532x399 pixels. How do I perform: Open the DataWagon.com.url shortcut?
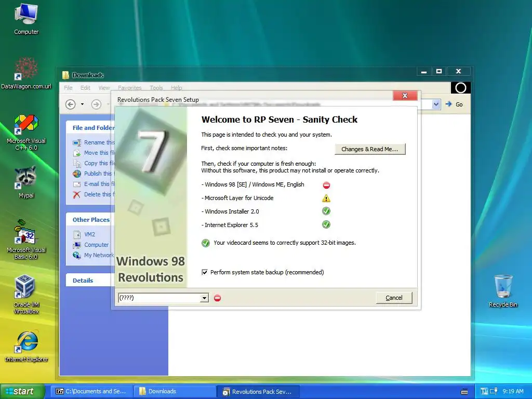click(x=26, y=73)
